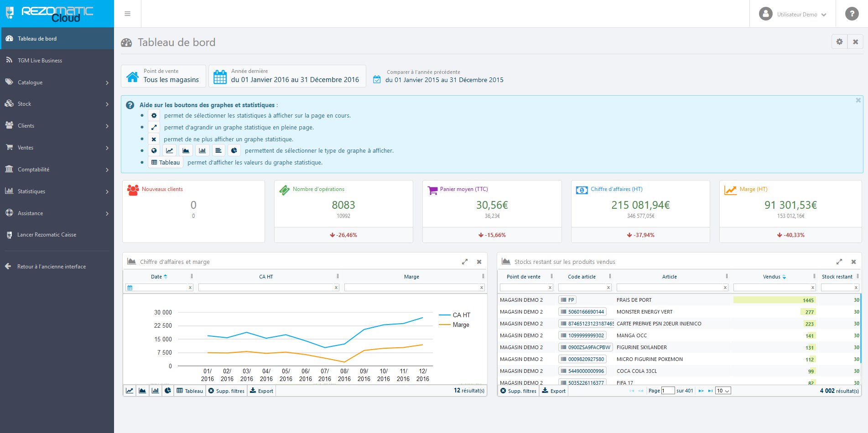Open Nouveaux clients stat card

coord(193,211)
